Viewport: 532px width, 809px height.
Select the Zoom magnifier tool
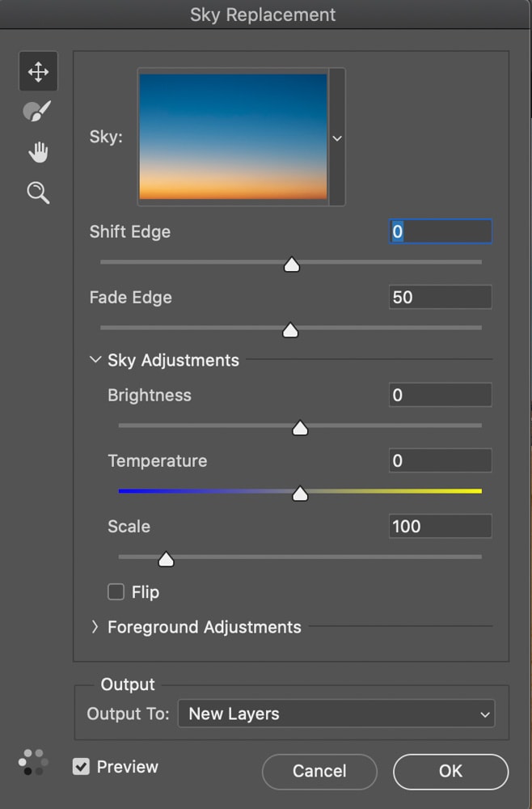click(38, 193)
